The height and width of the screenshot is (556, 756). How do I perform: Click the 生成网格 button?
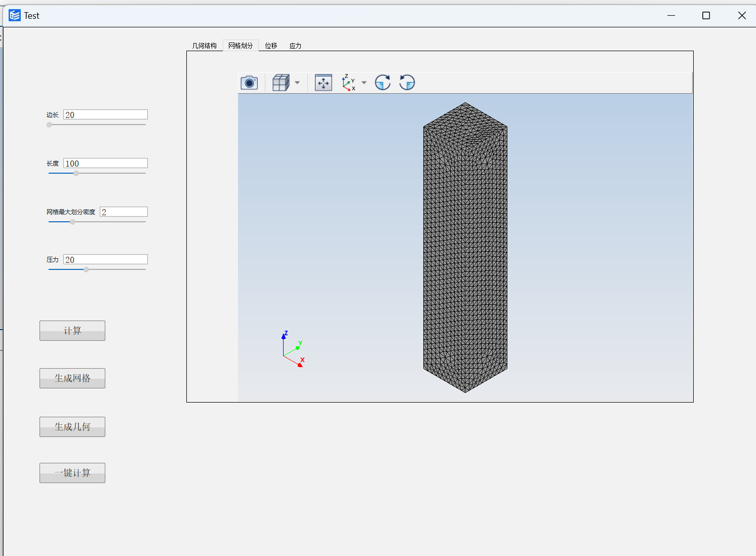click(x=72, y=378)
